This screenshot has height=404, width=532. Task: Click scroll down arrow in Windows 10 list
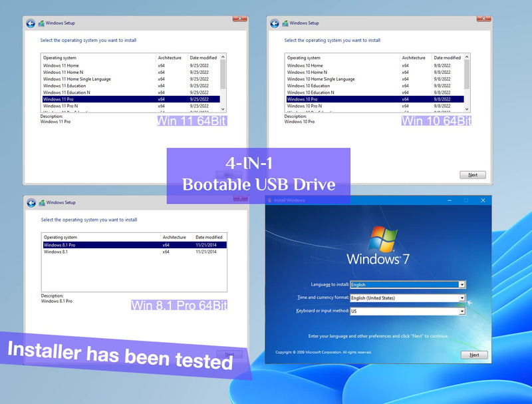[467, 109]
